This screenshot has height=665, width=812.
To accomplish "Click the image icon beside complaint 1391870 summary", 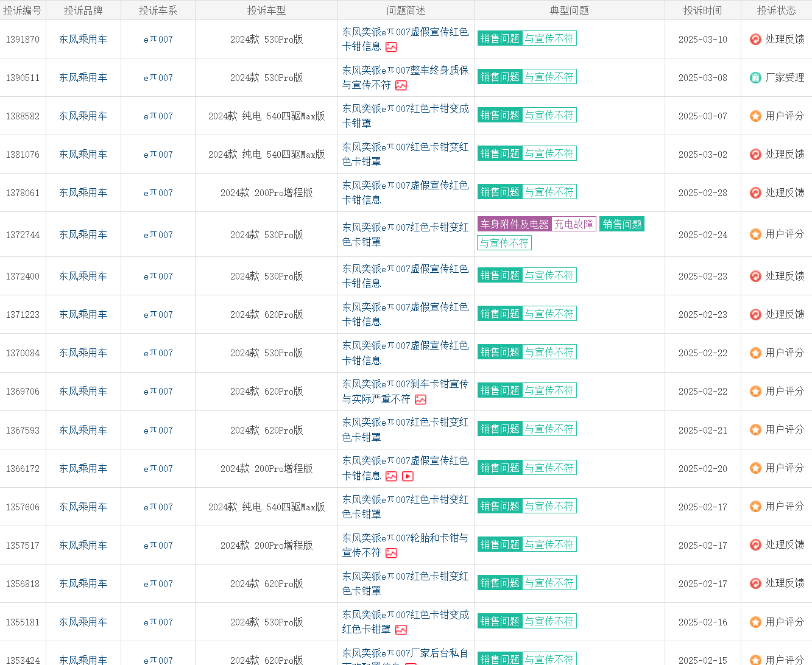I will 390,47.
